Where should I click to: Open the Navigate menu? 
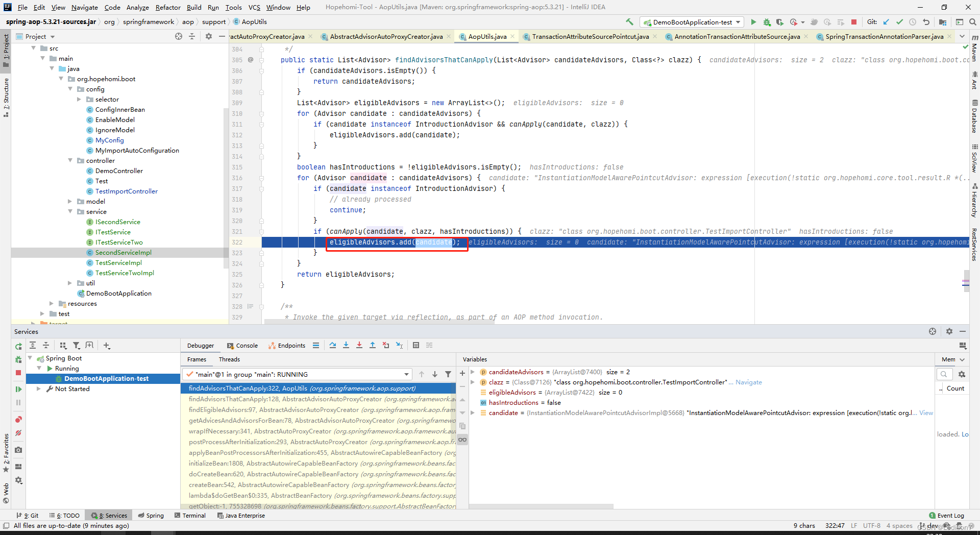pyautogui.click(x=84, y=7)
